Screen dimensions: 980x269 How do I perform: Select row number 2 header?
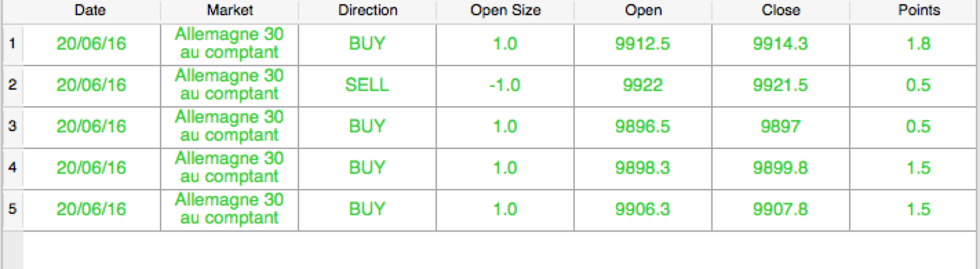(12, 86)
